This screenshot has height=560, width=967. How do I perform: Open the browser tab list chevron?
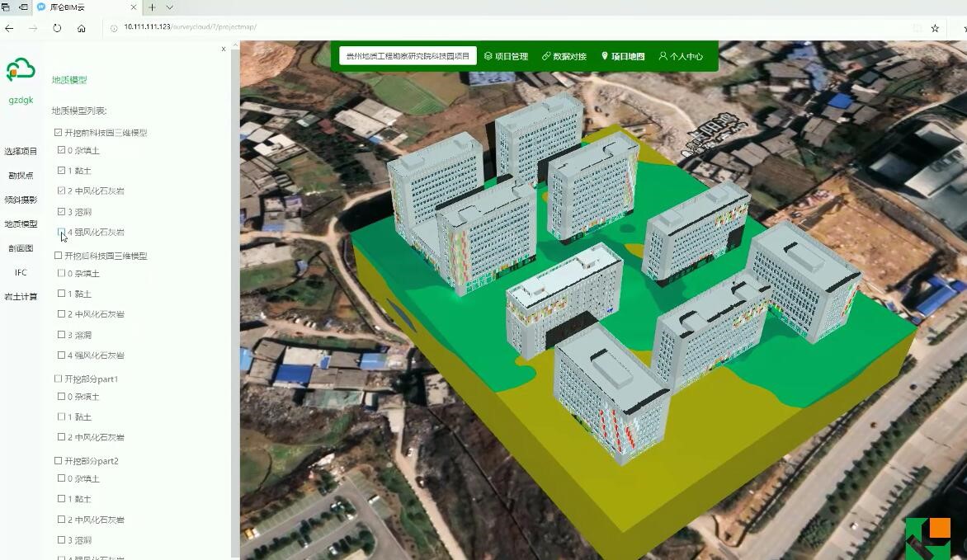click(170, 7)
